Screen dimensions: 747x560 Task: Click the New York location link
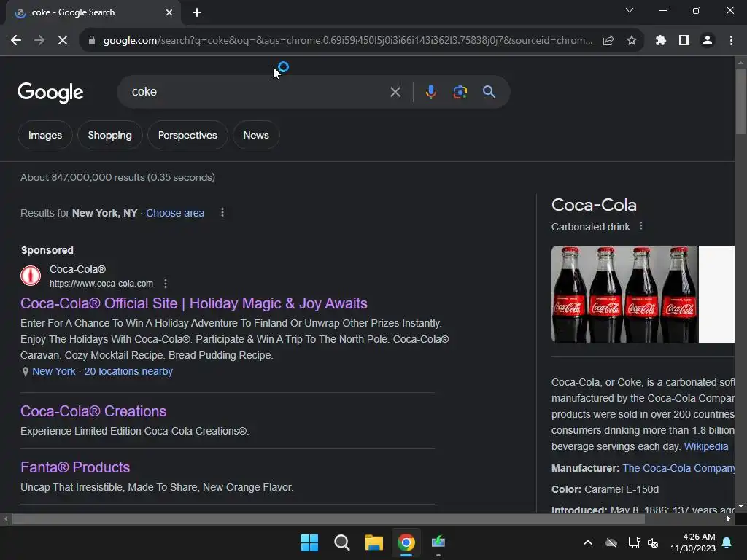pos(54,371)
